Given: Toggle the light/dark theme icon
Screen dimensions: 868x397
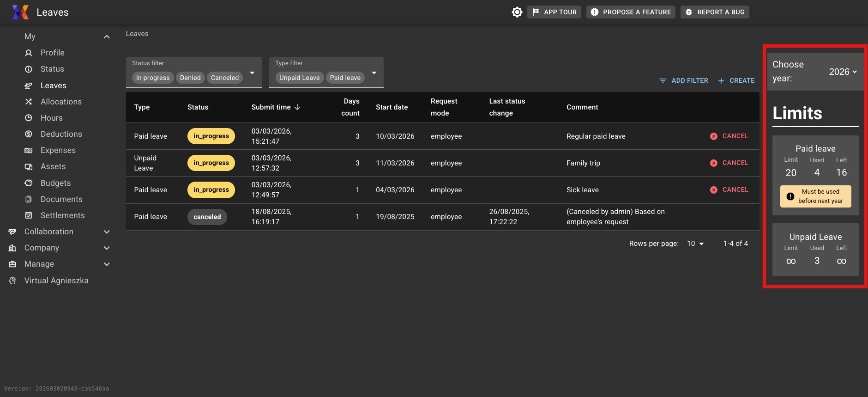Looking at the screenshot, I should point(517,12).
